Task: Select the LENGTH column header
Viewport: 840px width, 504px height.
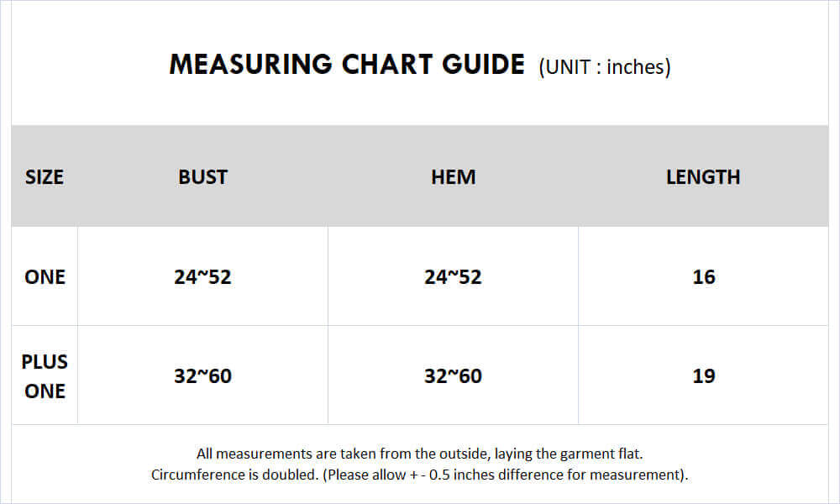Action: (703, 177)
